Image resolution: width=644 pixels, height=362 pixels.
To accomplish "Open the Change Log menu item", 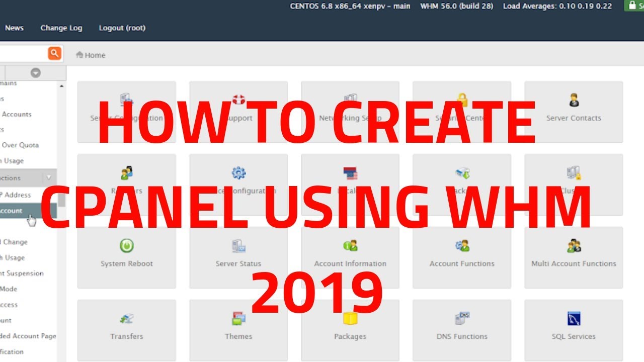I will [x=61, y=28].
